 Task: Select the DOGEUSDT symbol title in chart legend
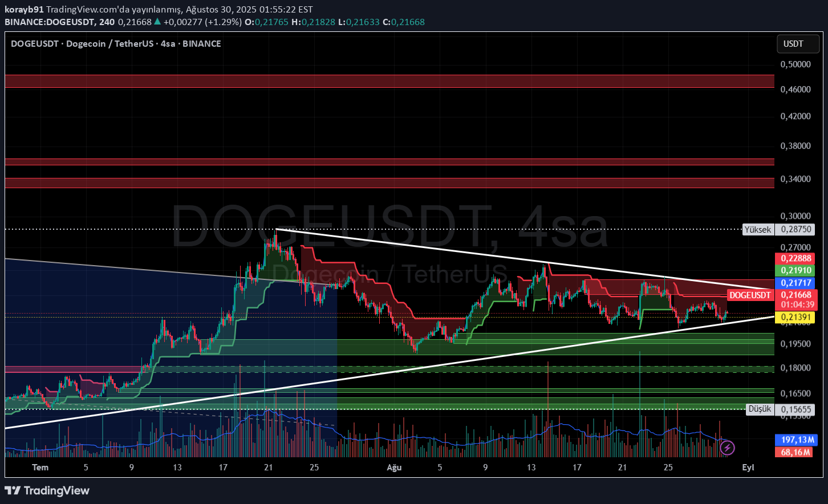point(34,43)
